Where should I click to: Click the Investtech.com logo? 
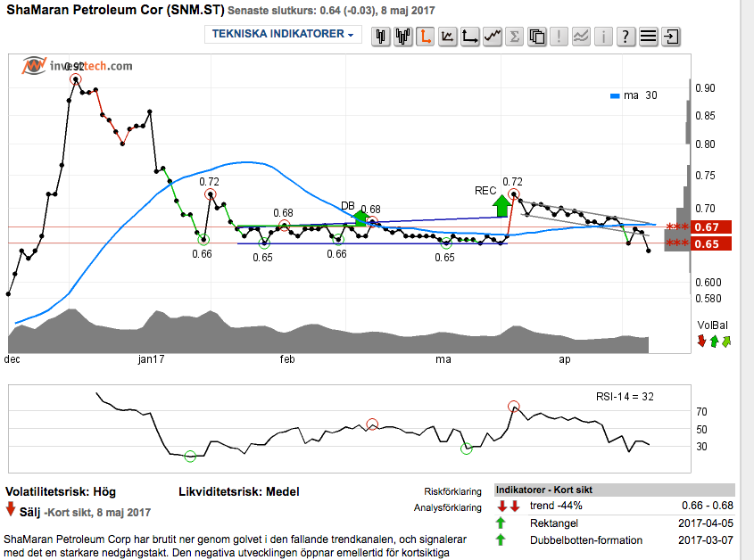[x=79, y=65]
